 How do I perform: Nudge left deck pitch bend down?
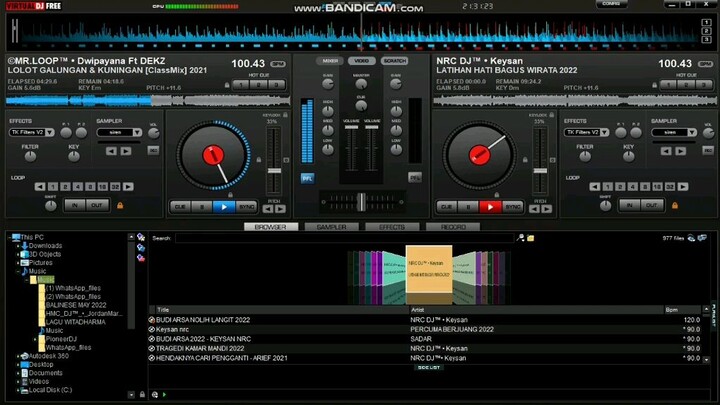coord(268,209)
